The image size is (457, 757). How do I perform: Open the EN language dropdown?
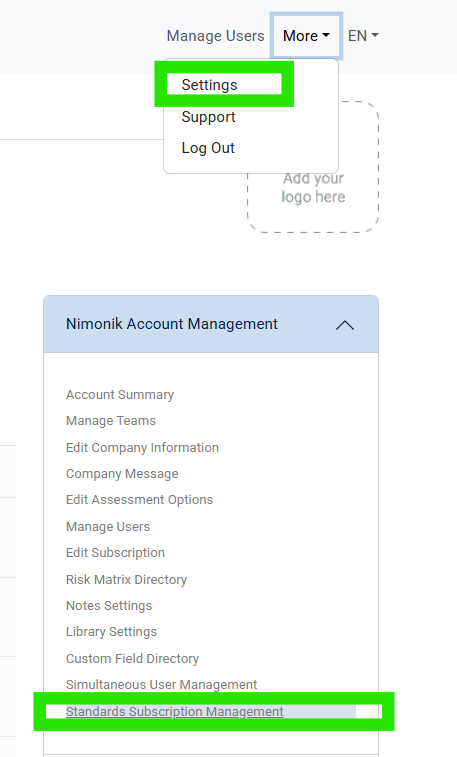pos(363,36)
